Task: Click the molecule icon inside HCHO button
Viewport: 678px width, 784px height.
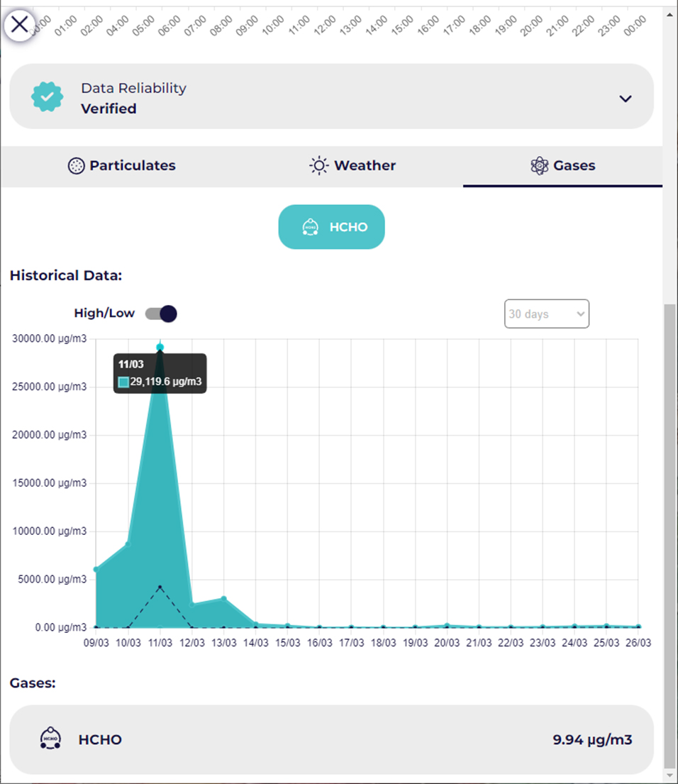Action: point(310,227)
